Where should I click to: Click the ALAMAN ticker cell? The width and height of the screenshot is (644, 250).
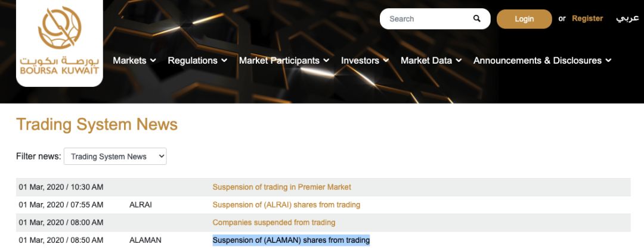(144, 240)
